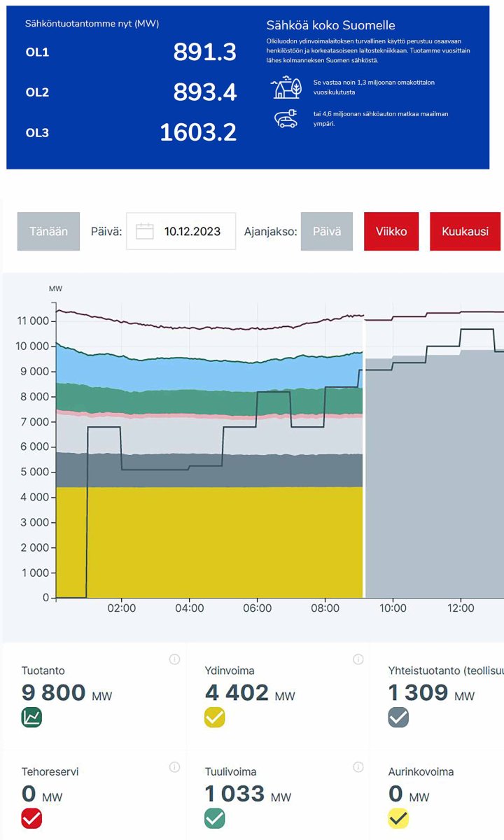The width and height of the screenshot is (504, 840).
Task: Toggle the red Tehoreservi checkbox
Action: 31,818
